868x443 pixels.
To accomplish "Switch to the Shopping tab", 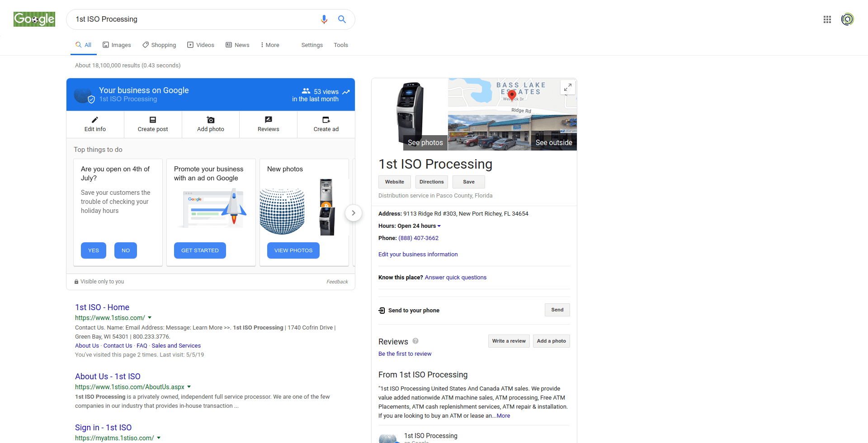I will (159, 45).
